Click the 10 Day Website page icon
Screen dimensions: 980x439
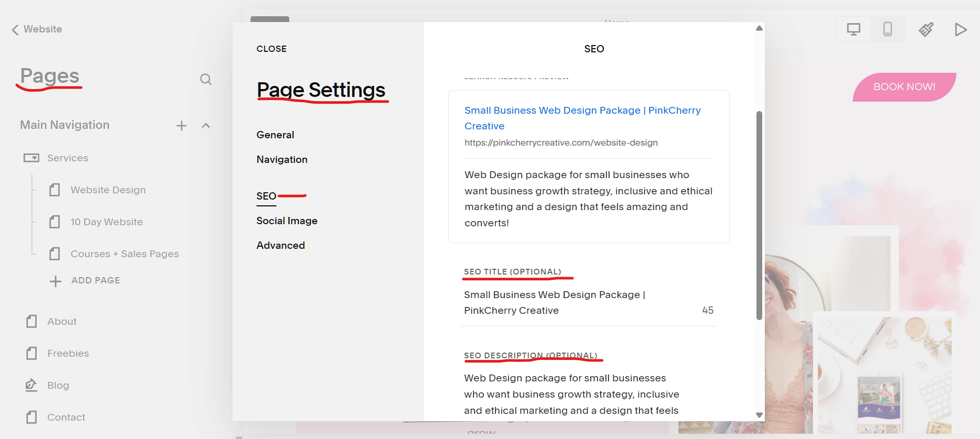[x=54, y=222]
